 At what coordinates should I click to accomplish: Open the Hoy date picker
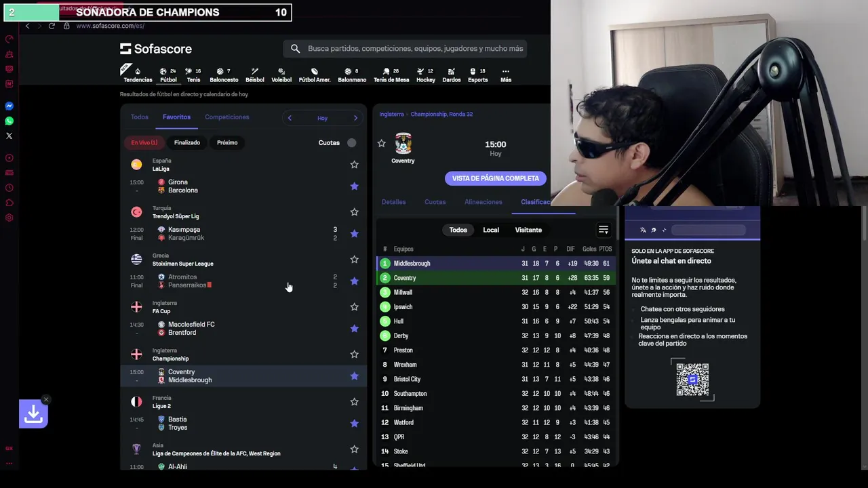(x=322, y=118)
